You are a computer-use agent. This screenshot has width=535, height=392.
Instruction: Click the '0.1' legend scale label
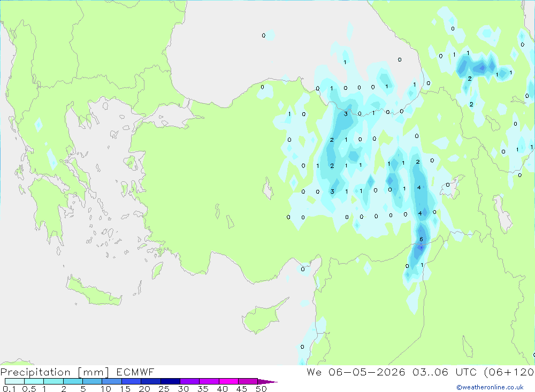(9, 389)
